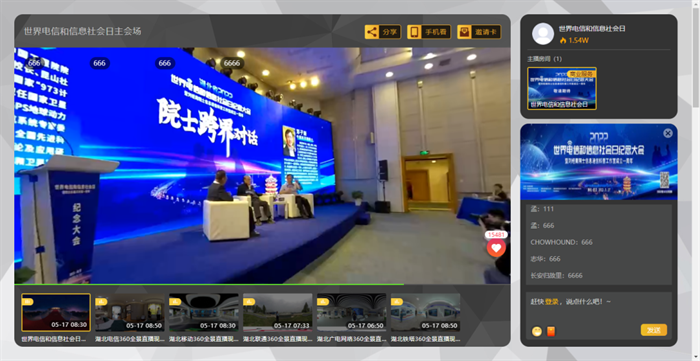
Task: Click the flame popularity count 1.54W
Action: (x=574, y=40)
